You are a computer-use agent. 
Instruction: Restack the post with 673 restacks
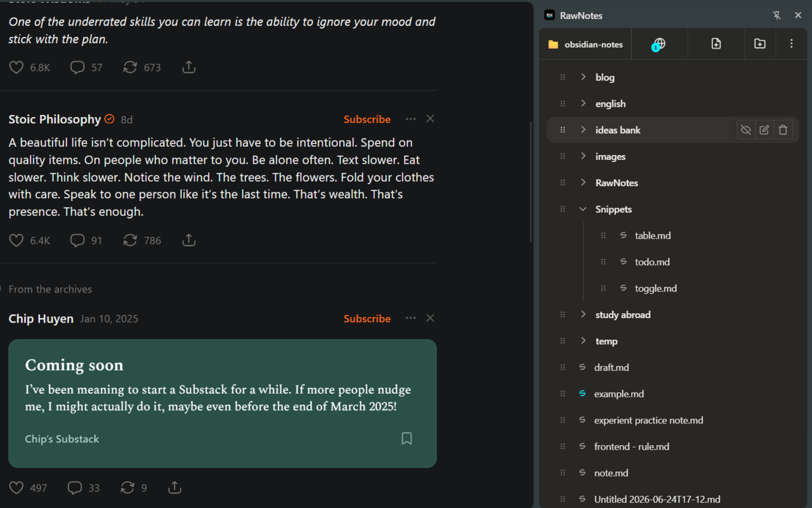coord(130,67)
